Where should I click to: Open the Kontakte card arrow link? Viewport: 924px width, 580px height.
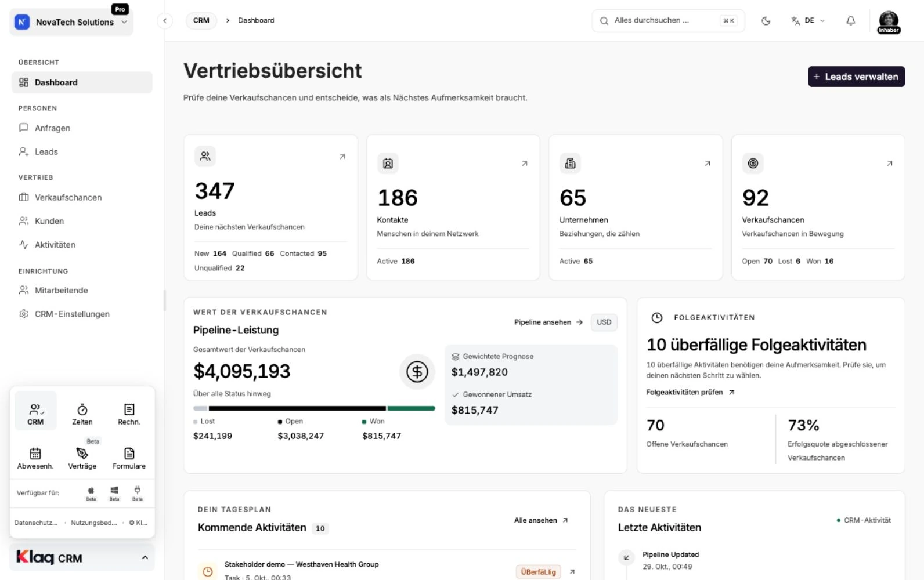(x=525, y=164)
